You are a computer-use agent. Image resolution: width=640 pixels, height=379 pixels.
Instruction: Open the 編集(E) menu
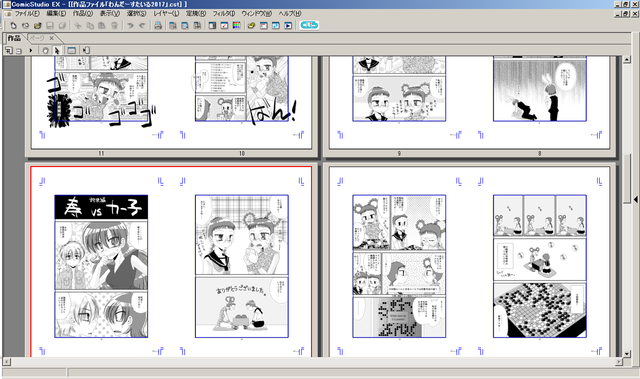56,13
